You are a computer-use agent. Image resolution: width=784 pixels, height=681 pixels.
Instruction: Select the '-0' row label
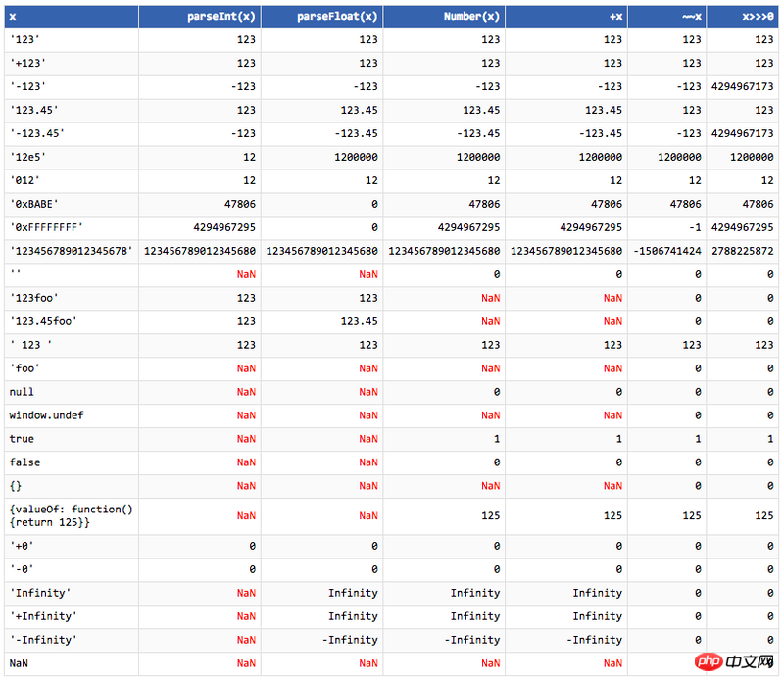22,569
